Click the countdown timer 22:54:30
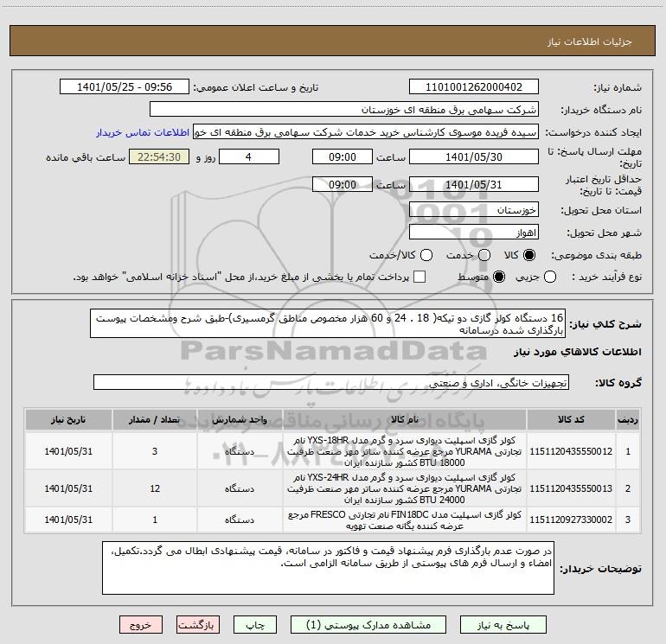 click(x=159, y=156)
